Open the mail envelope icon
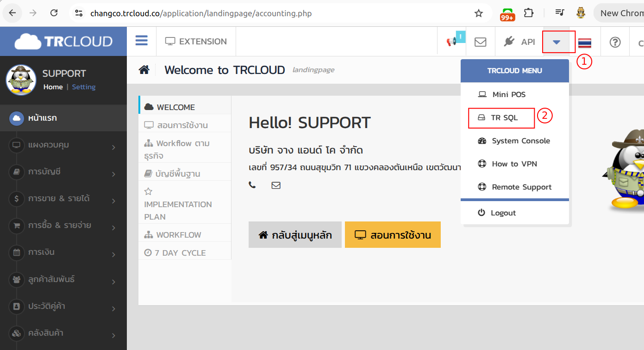Image resolution: width=644 pixels, height=350 pixels. click(x=481, y=42)
